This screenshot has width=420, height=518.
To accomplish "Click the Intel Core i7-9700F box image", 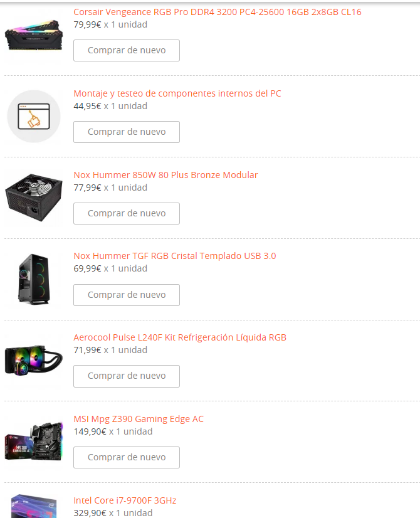I will point(34,506).
